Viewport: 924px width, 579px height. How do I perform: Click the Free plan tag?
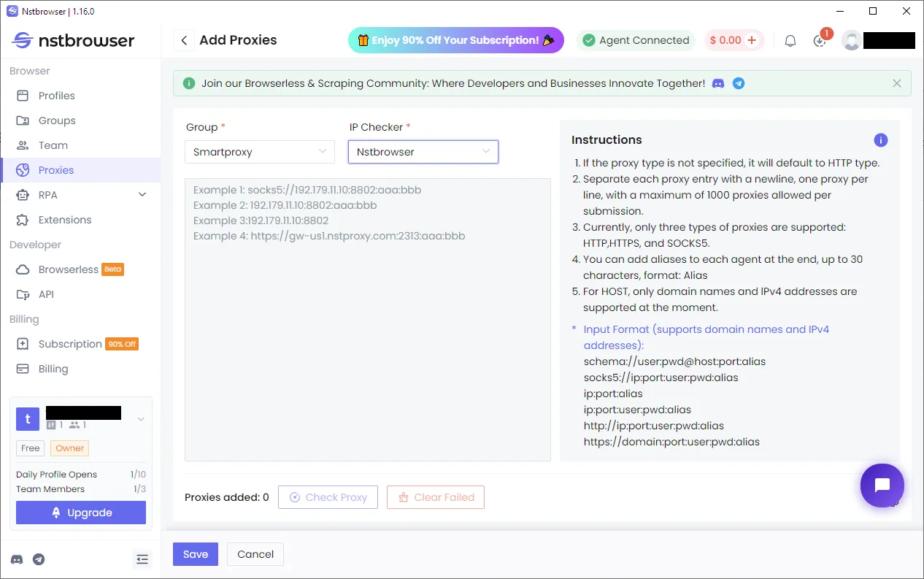point(31,448)
